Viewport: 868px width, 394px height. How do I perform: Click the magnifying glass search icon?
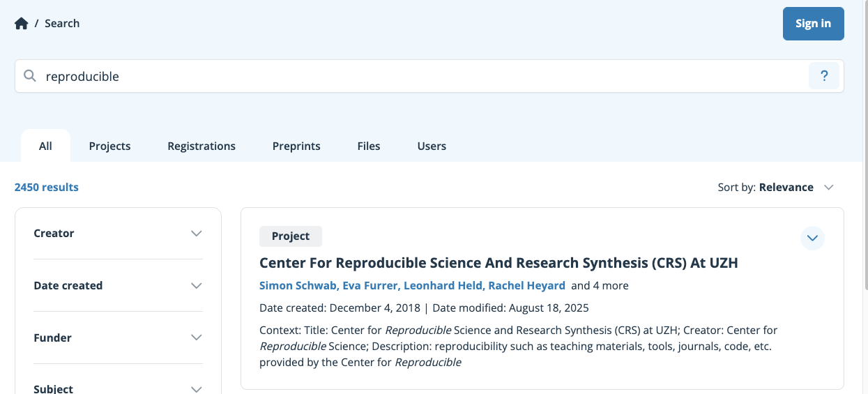30,76
